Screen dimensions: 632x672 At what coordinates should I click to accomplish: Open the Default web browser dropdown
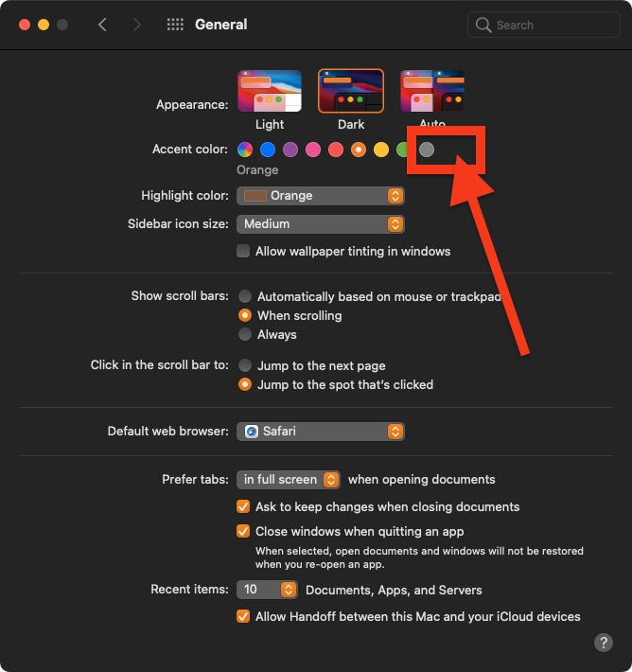click(x=321, y=432)
